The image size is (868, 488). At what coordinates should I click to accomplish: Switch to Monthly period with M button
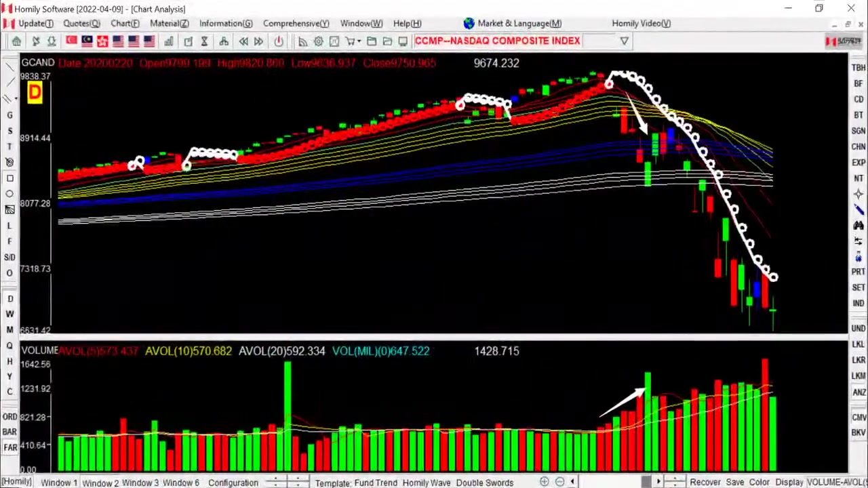coord(9,330)
